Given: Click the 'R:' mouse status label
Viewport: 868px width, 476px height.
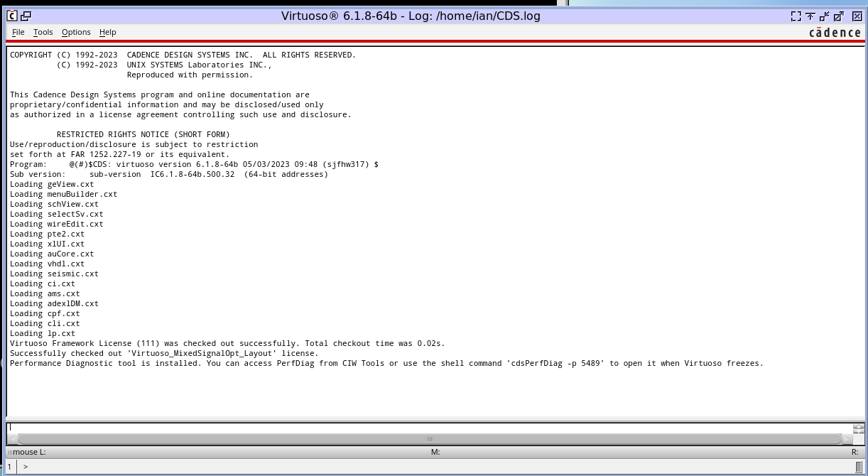Looking at the screenshot, I should (x=855, y=452).
